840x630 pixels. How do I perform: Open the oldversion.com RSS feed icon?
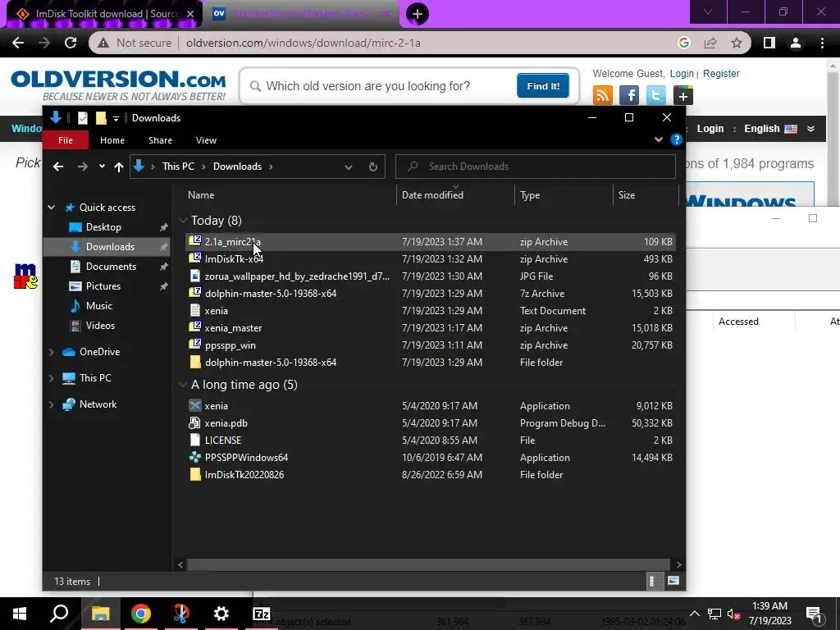pos(603,95)
